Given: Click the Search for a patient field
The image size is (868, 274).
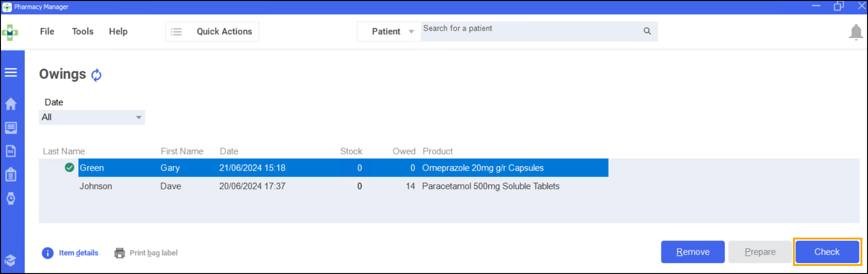Looking at the screenshot, I should (x=528, y=31).
